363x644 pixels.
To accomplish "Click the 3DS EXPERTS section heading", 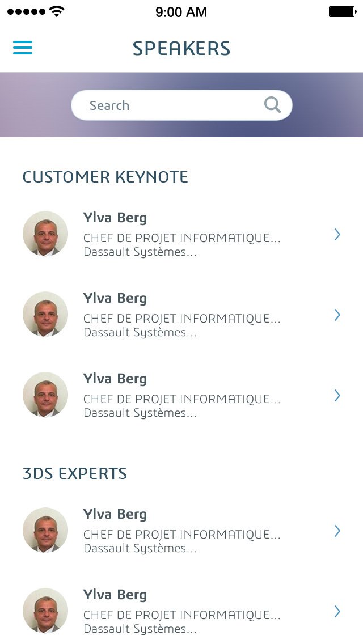I will click(75, 473).
